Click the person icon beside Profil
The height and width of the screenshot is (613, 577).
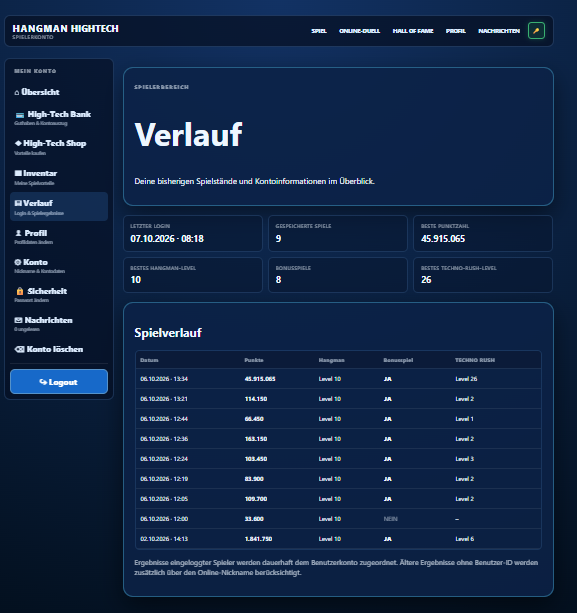(18, 233)
